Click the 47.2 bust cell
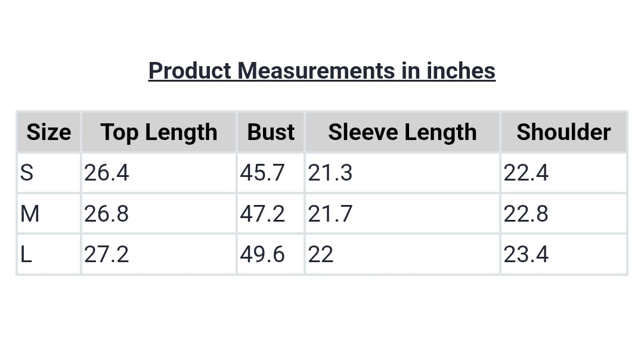Image resolution: width=644 pixels, height=342 pixels. [271, 213]
